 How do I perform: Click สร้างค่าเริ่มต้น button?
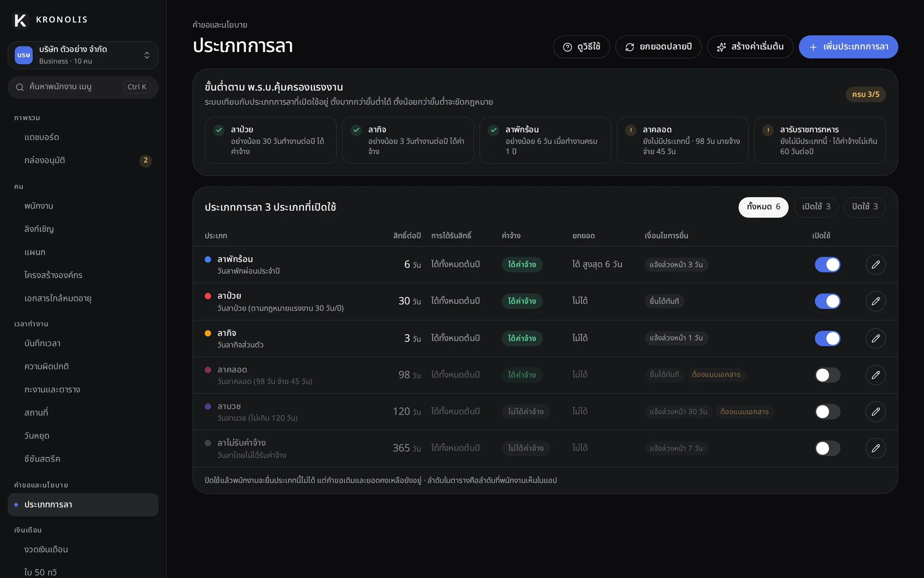[x=750, y=47]
